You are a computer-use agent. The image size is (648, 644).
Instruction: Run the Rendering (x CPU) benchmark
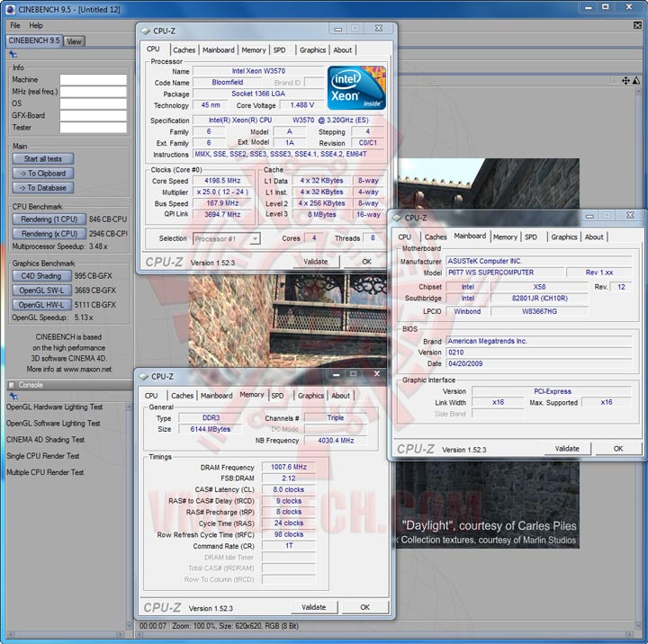tap(49, 233)
